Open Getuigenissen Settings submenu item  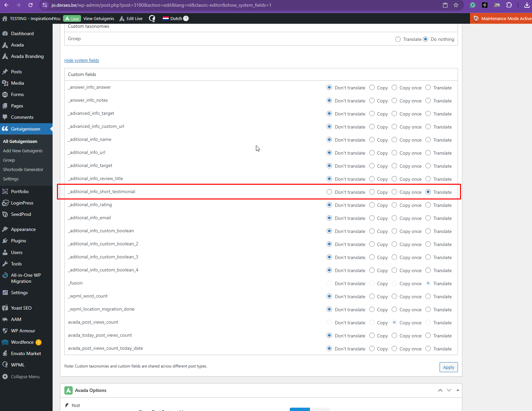pyautogui.click(x=11, y=179)
